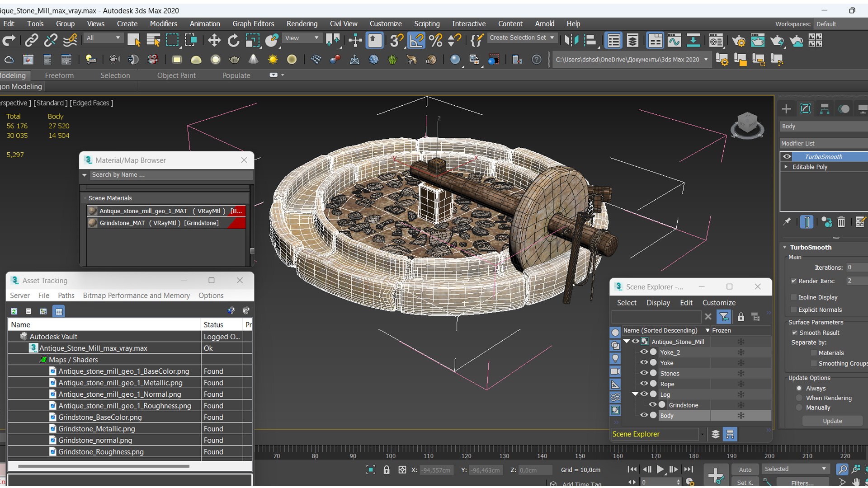Click the Search by Name field
868x488 pixels.
pos(171,175)
